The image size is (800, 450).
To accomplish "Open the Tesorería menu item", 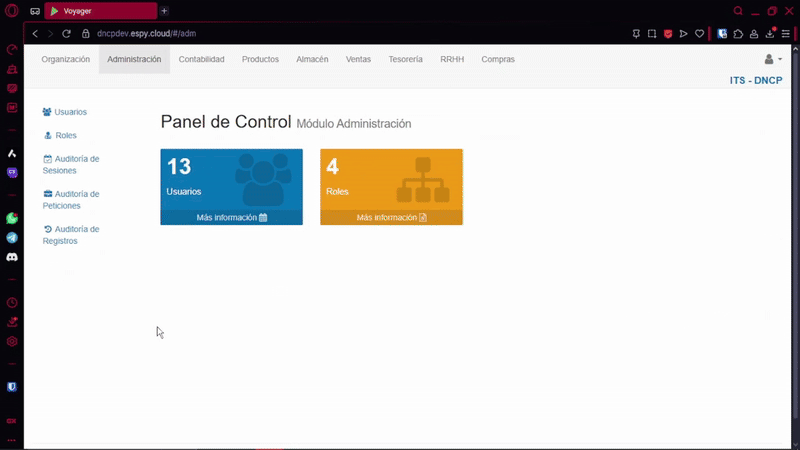I will point(405,60).
